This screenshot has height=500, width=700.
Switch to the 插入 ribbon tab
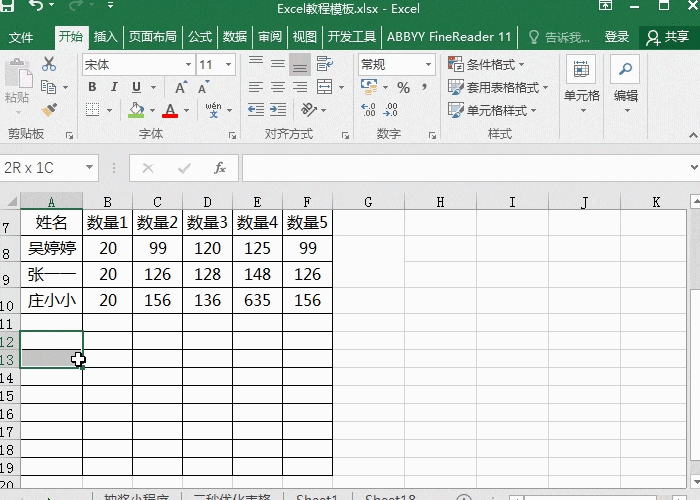pyautogui.click(x=105, y=37)
